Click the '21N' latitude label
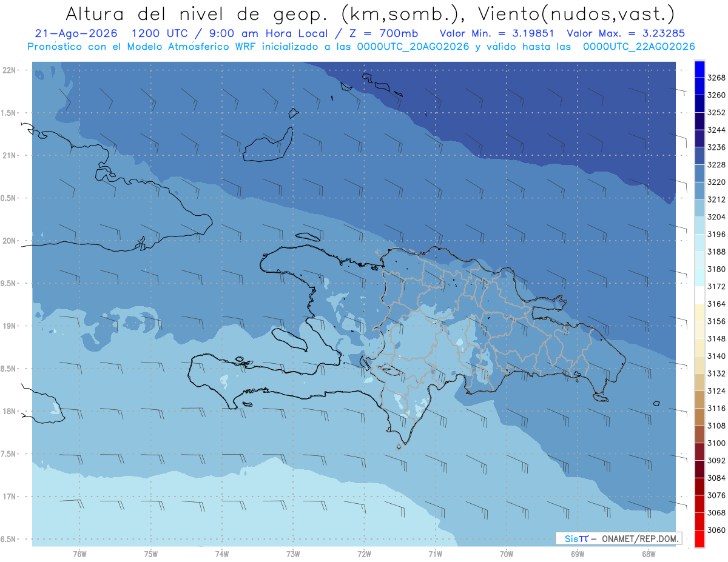 click(x=10, y=155)
